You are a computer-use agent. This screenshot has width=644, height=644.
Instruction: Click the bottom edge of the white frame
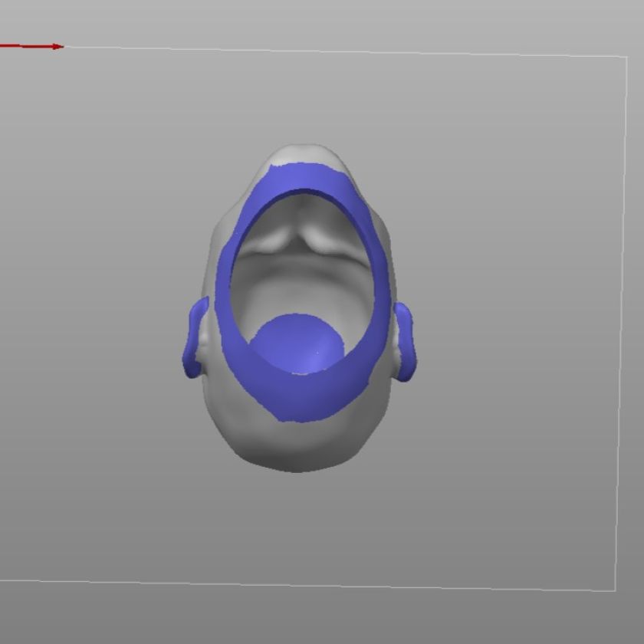coord(307,585)
